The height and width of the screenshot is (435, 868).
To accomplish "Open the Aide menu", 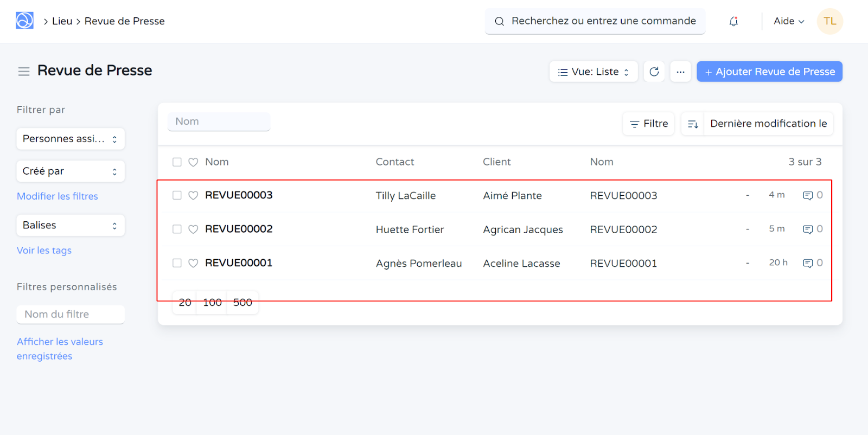I will point(788,21).
